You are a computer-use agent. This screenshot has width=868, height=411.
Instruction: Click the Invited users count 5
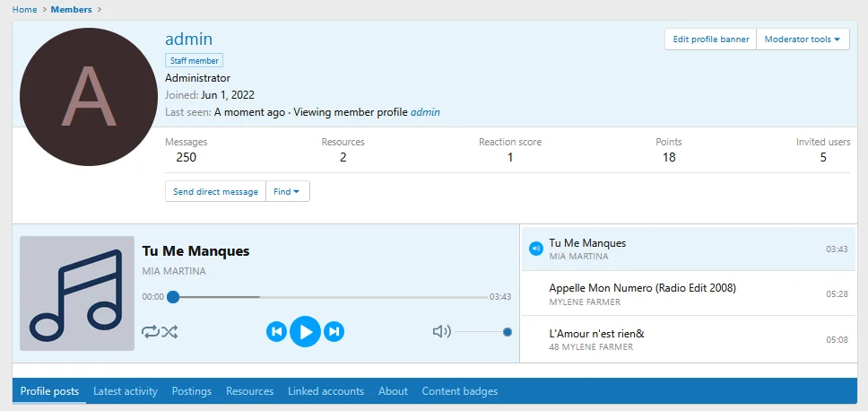(823, 157)
